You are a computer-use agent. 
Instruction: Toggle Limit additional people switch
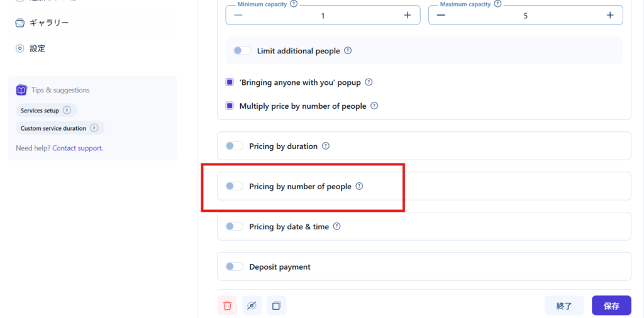pyautogui.click(x=242, y=51)
